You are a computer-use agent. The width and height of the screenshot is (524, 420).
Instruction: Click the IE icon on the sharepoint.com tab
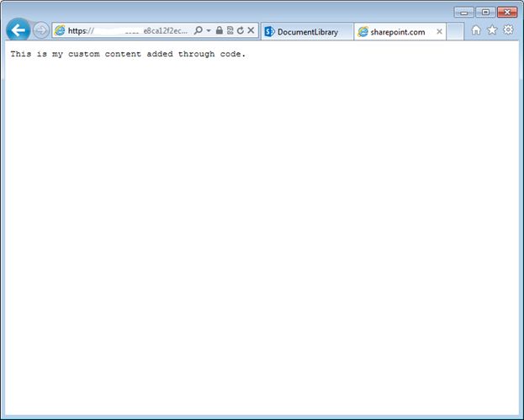[x=363, y=32]
